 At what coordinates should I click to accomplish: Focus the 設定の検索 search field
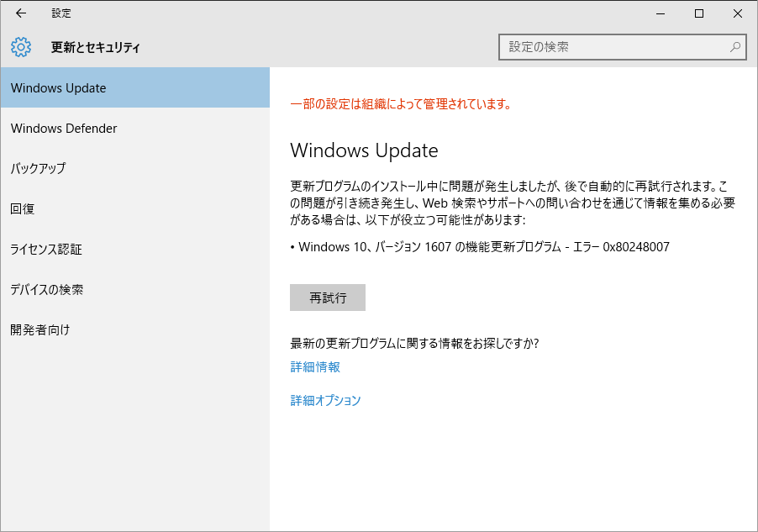pos(623,47)
